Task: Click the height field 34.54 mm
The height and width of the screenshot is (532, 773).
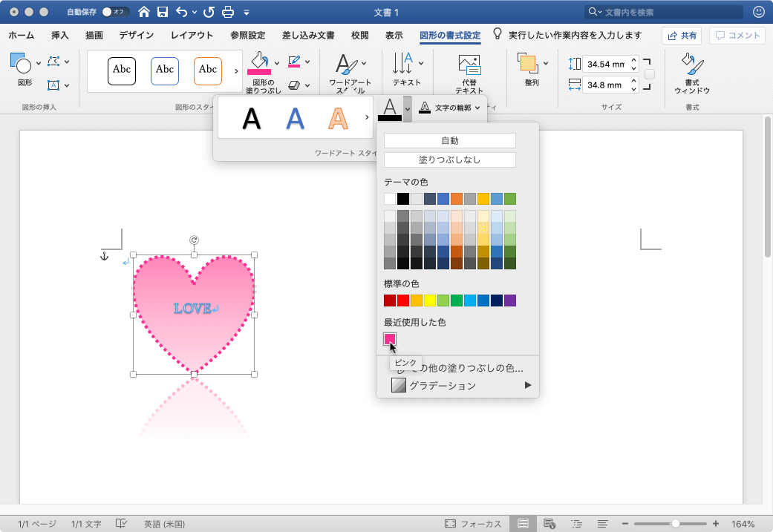Action: (x=606, y=64)
